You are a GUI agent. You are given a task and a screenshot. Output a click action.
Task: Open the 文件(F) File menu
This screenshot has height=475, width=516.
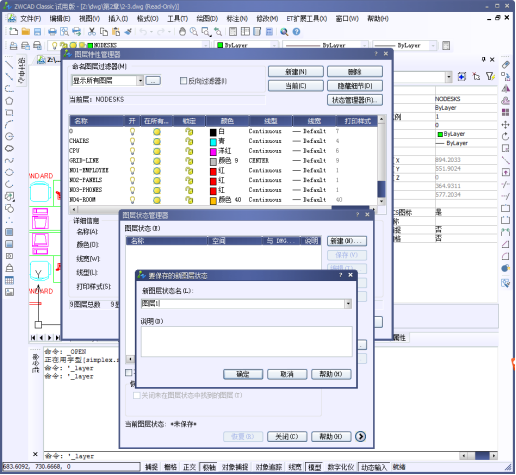click(30, 19)
